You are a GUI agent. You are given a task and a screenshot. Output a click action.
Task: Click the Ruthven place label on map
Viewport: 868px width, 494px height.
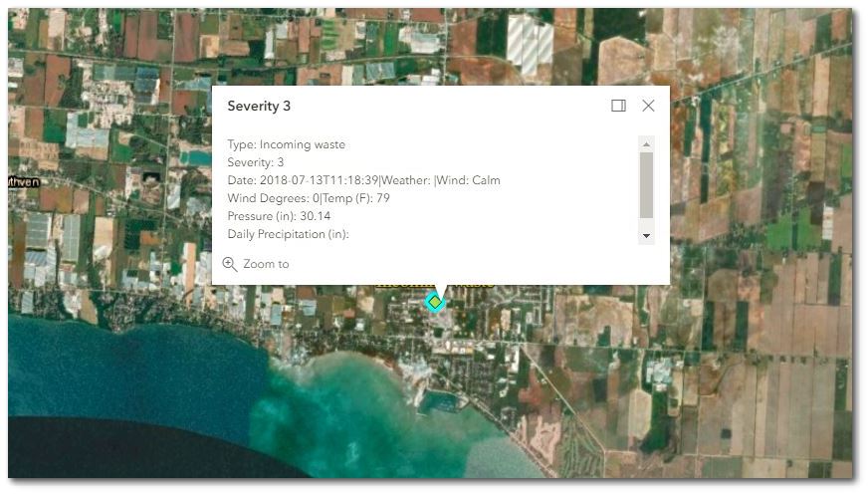point(24,181)
